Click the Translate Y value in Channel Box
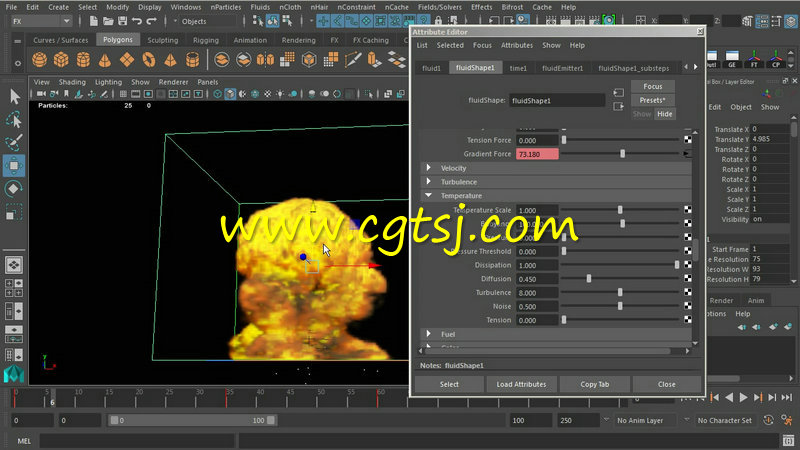Viewport: 800px width, 450px height. click(x=769, y=139)
